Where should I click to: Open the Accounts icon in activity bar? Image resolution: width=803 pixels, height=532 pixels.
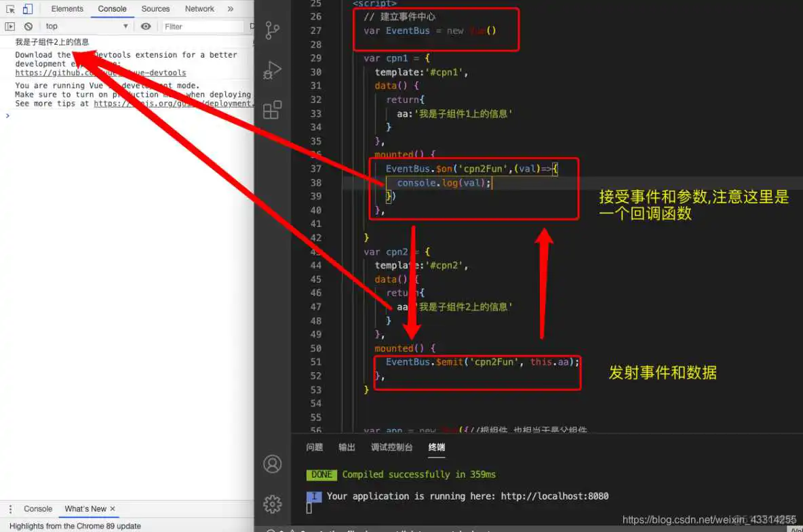point(273,464)
